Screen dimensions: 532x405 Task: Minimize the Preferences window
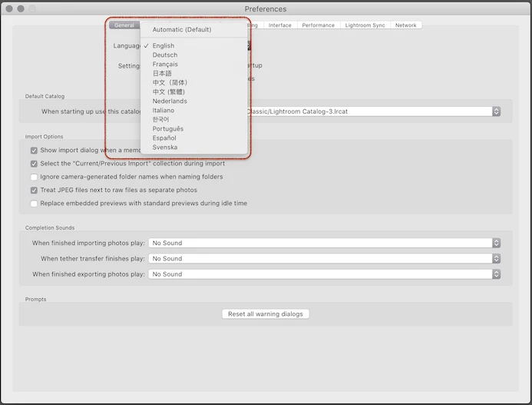tap(21, 8)
